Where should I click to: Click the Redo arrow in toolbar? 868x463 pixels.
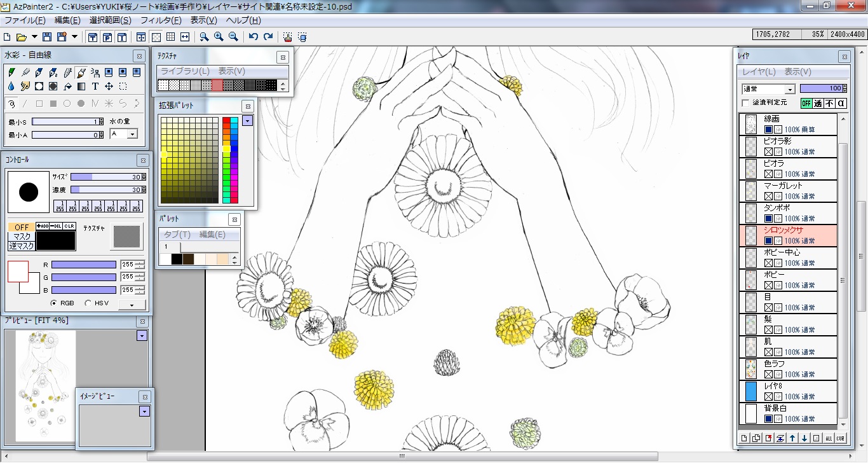tap(268, 37)
